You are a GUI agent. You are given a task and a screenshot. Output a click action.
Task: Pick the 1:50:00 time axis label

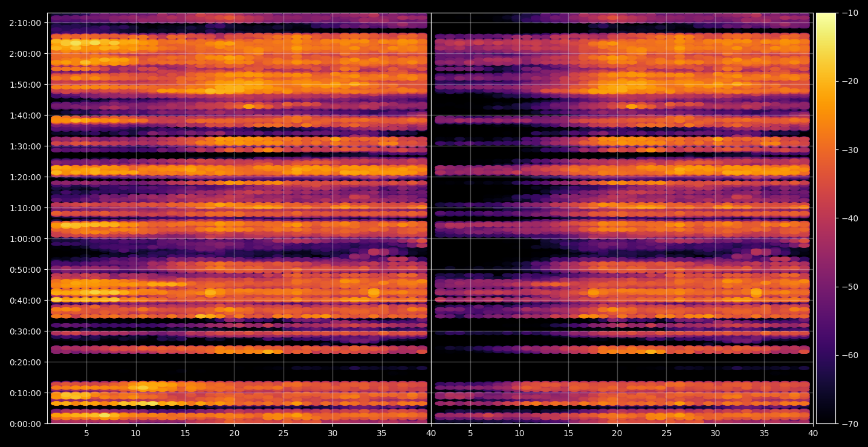coord(25,84)
